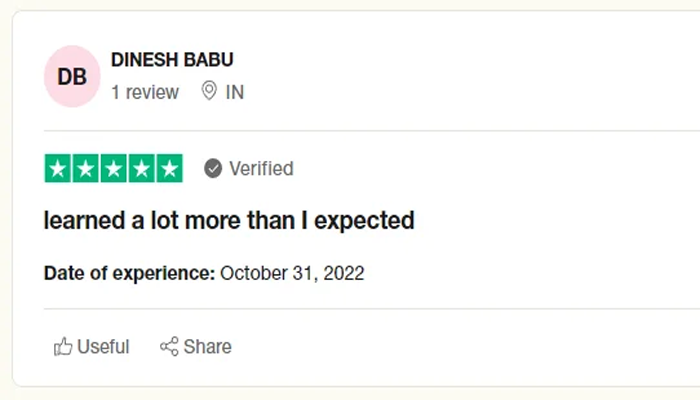Click the "1 review" count text
This screenshot has width=700, height=400.
(145, 92)
